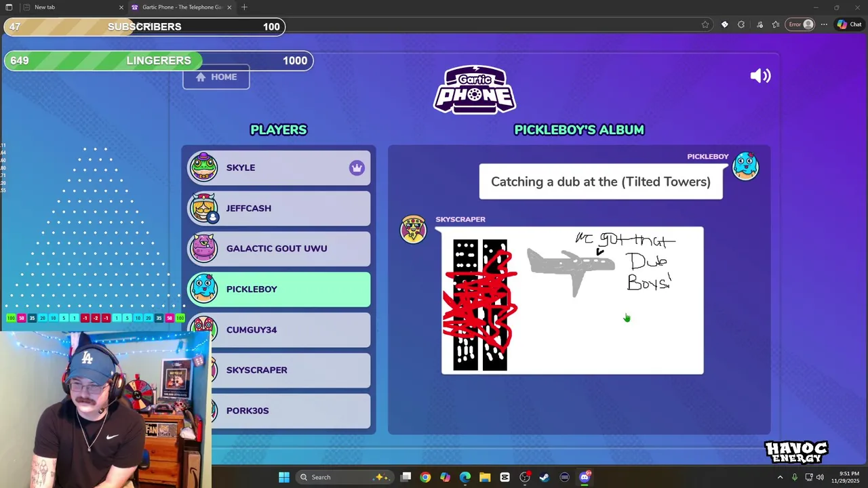Open volume control in system tray
The width and height of the screenshot is (868, 488).
click(x=820, y=477)
